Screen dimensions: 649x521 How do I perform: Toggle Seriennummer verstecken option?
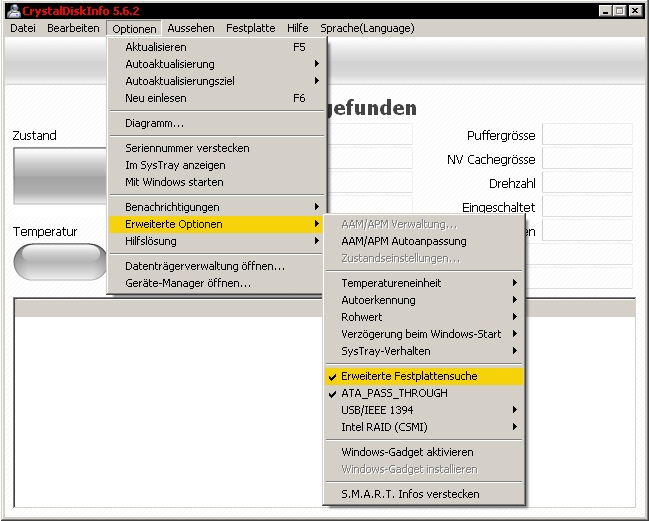pos(216,148)
